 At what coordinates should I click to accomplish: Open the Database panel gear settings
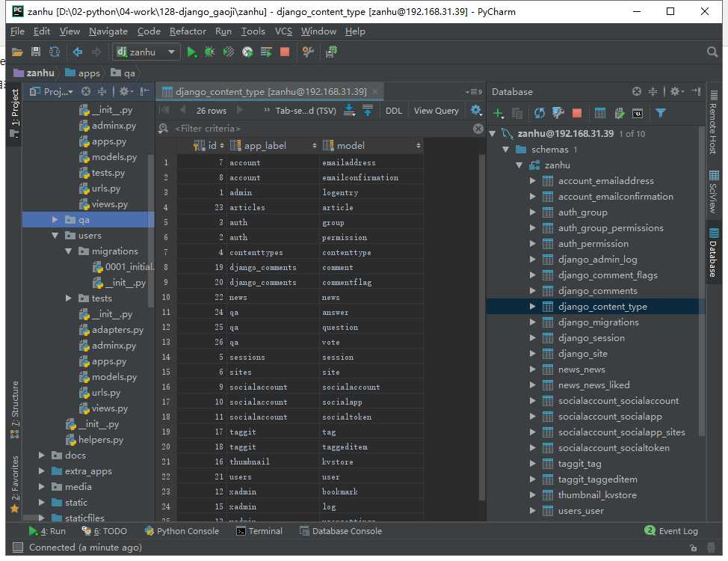pos(676,91)
